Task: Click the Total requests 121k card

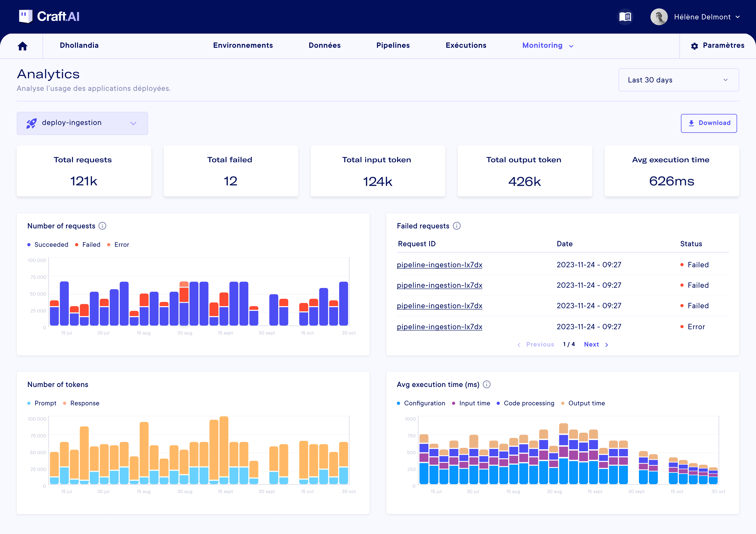Action: (x=84, y=171)
